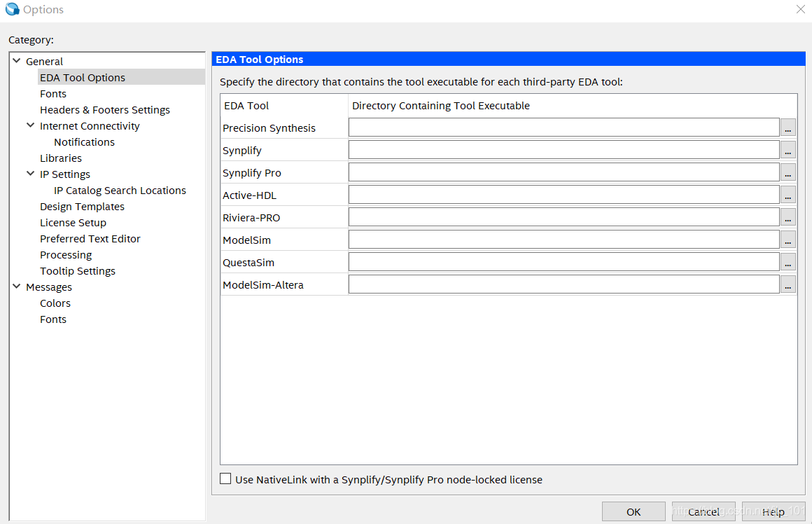Collapse Internet Connectivity tree node
Image resolution: width=812 pixels, height=524 pixels.
click(x=31, y=125)
